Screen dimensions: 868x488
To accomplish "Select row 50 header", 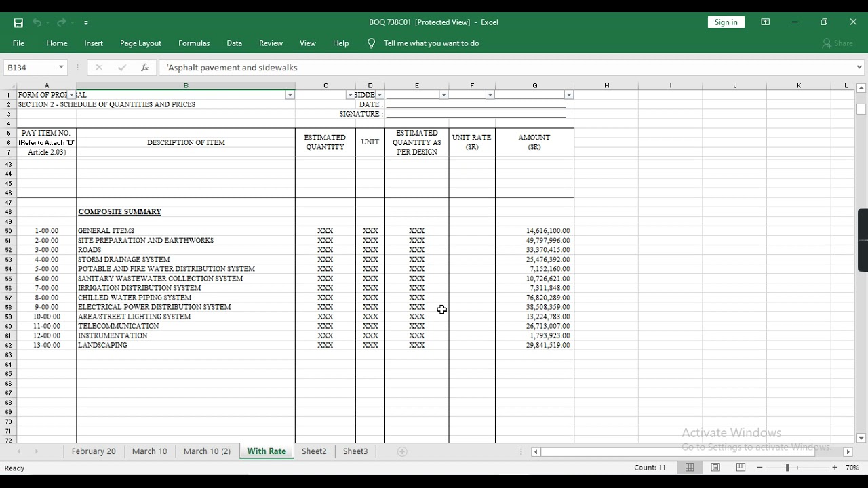I will pos(9,231).
